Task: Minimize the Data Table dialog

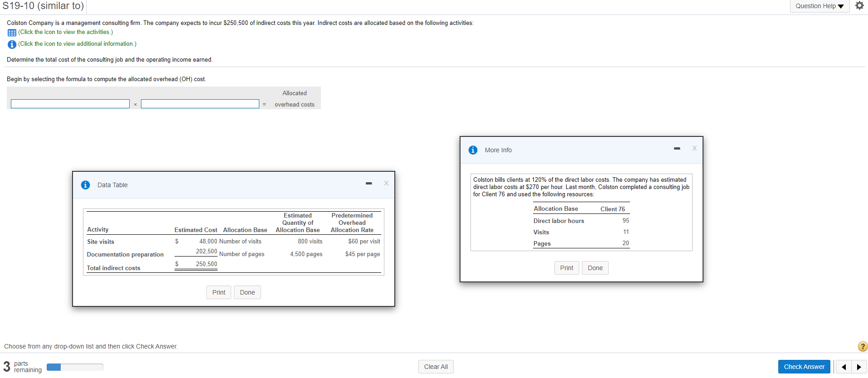Action: coord(369,184)
